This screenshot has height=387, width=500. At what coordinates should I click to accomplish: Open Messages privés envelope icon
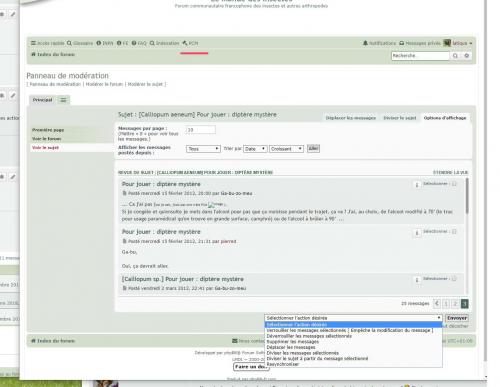click(x=402, y=43)
